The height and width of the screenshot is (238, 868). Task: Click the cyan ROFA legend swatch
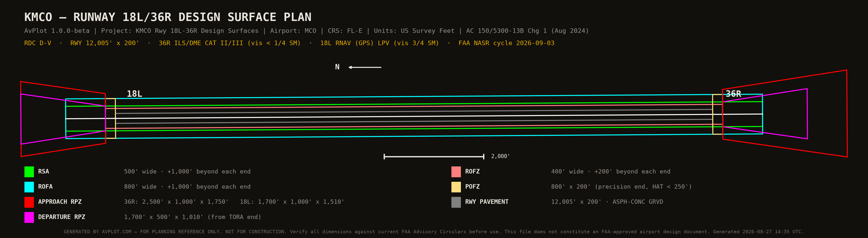29,187
